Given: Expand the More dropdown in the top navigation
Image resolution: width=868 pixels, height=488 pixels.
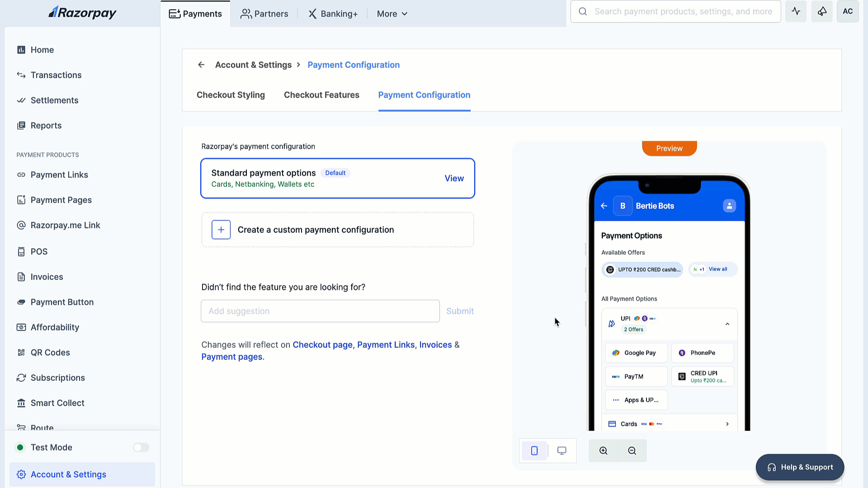Looking at the screenshot, I should 392,14.
